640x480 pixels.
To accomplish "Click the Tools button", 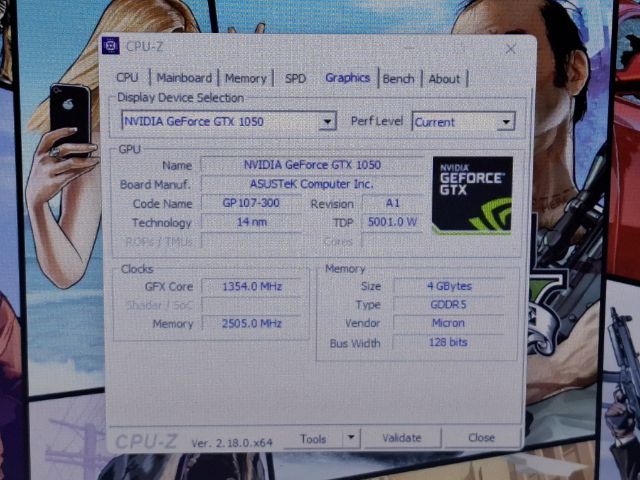I will pyautogui.click(x=313, y=439).
